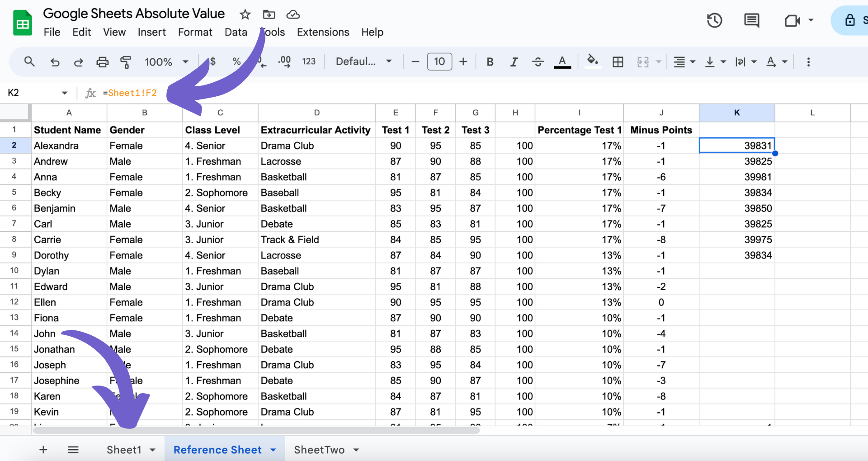Image resolution: width=868 pixels, height=461 pixels.
Task: Toggle bold formatting
Action: coord(490,62)
